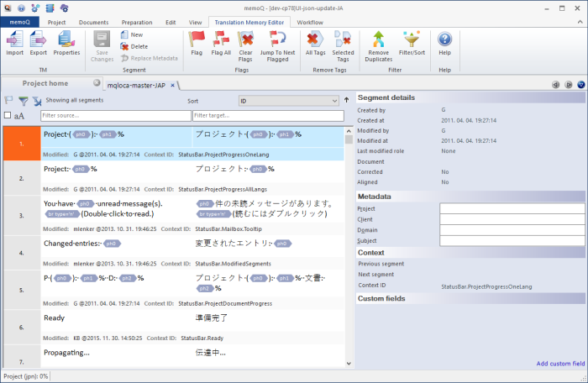Click Add custom field link
Image resolution: width=588 pixels, height=383 pixels.
click(560, 364)
